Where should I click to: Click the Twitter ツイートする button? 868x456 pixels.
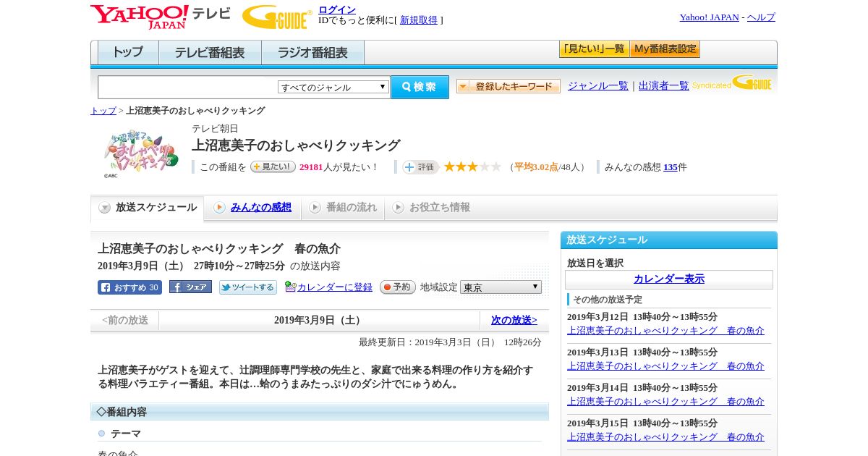click(248, 287)
